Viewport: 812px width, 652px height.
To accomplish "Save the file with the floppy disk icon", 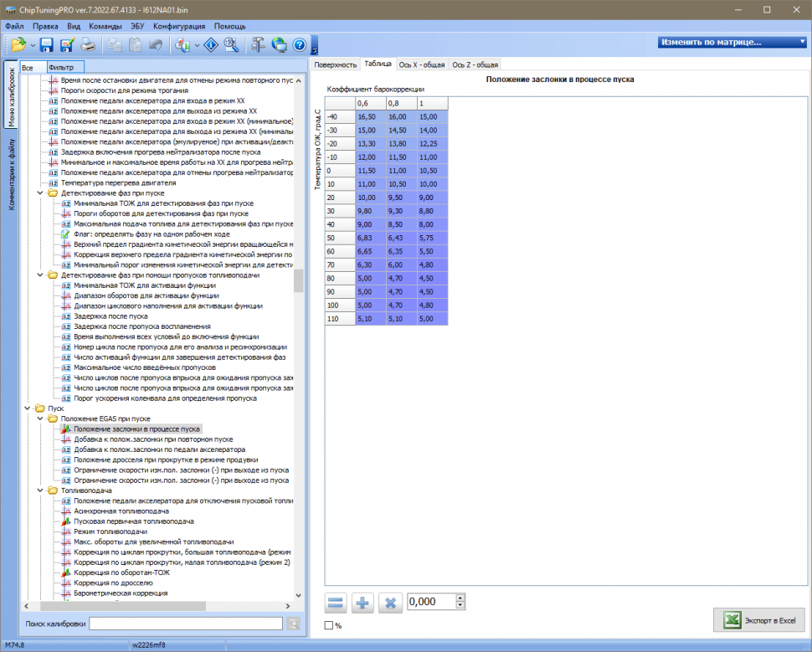I will click(47, 45).
